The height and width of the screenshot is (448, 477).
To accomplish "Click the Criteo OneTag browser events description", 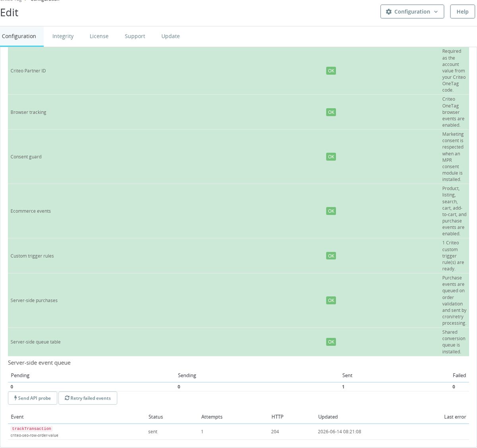I will [454, 112].
